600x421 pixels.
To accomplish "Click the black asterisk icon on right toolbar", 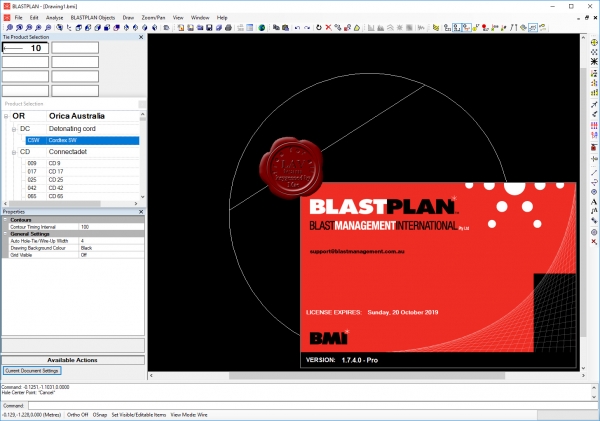I will click(594, 61).
